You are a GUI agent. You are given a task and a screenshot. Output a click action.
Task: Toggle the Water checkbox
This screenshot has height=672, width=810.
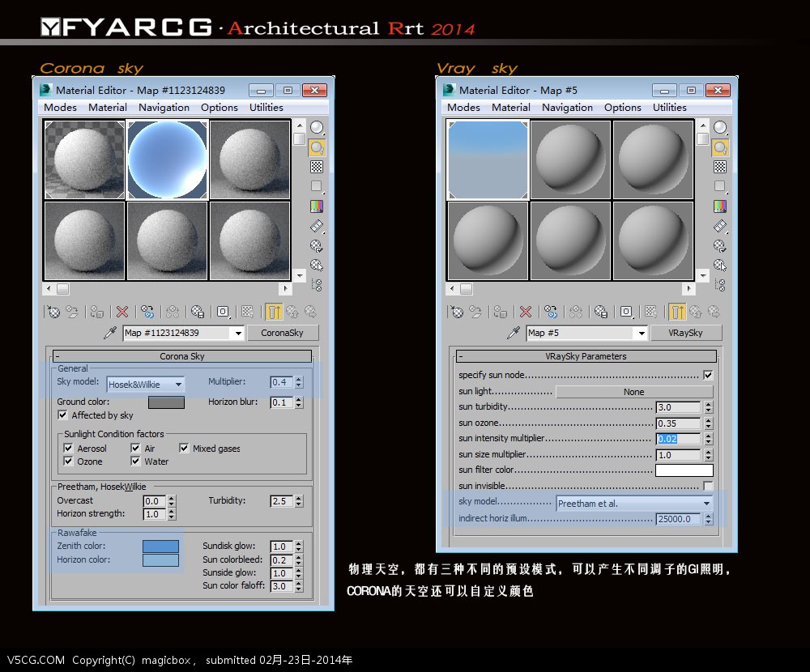135,461
